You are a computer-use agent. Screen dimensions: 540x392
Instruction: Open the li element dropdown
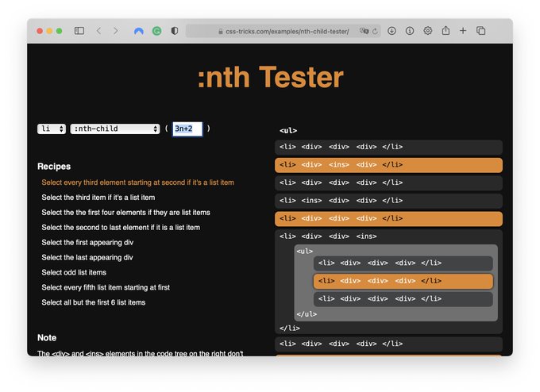point(52,129)
